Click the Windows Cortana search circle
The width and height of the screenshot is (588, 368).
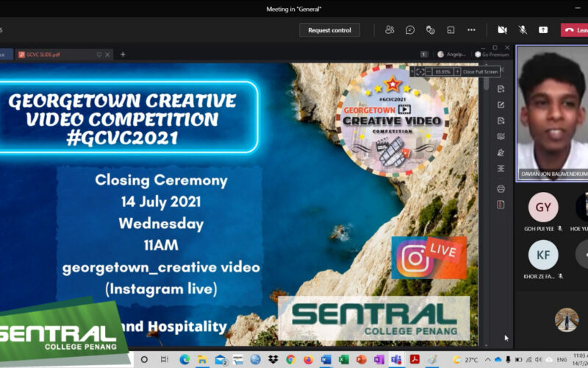(x=144, y=359)
